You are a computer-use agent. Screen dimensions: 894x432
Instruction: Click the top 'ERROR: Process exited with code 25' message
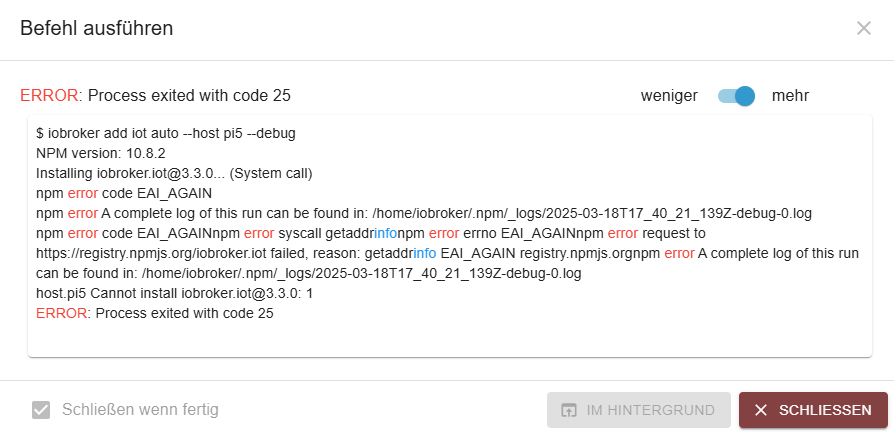coord(155,96)
